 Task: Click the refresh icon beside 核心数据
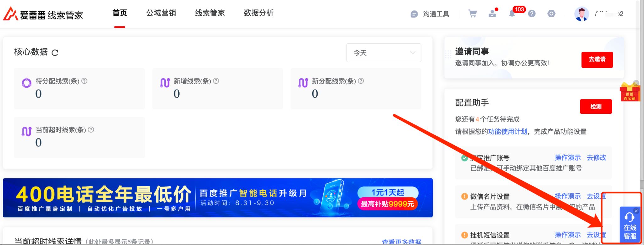coord(55,52)
